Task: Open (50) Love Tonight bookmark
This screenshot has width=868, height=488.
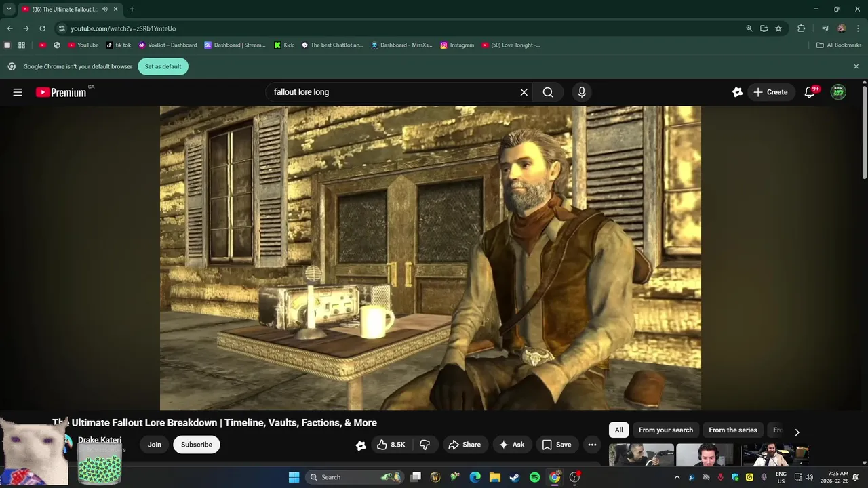Action: [511, 45]
